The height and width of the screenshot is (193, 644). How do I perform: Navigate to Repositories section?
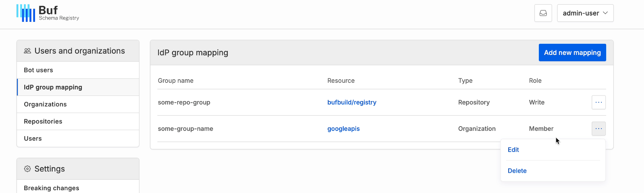pos(78,121)
